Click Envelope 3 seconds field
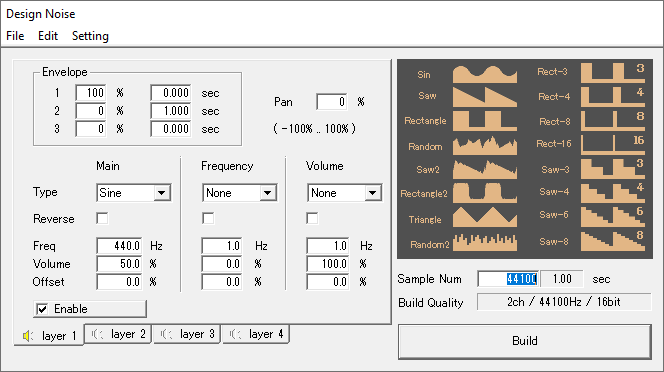Viewport: 664px width, 372px height. pos(171,129)
